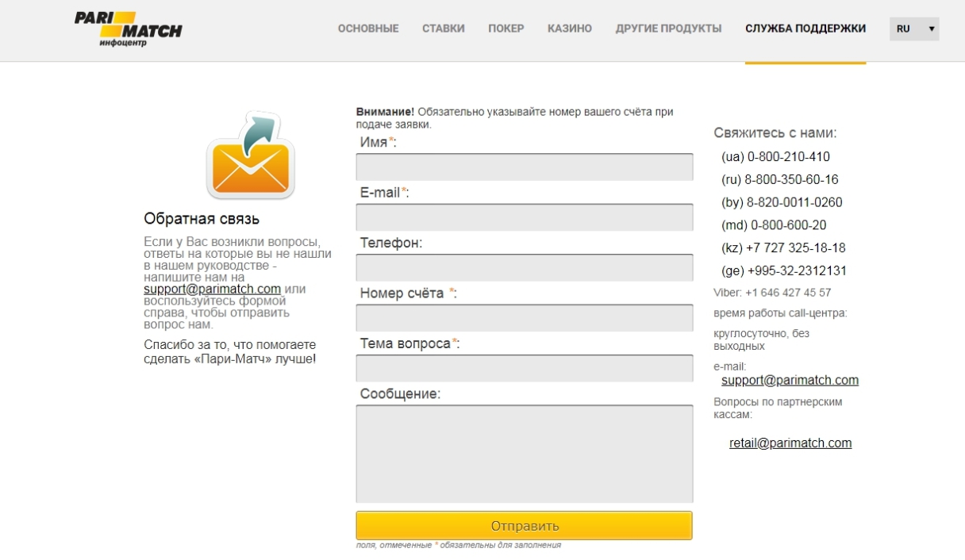Click into the E-mail input field
Screen dimensions: 965x560
pos(524,217)
